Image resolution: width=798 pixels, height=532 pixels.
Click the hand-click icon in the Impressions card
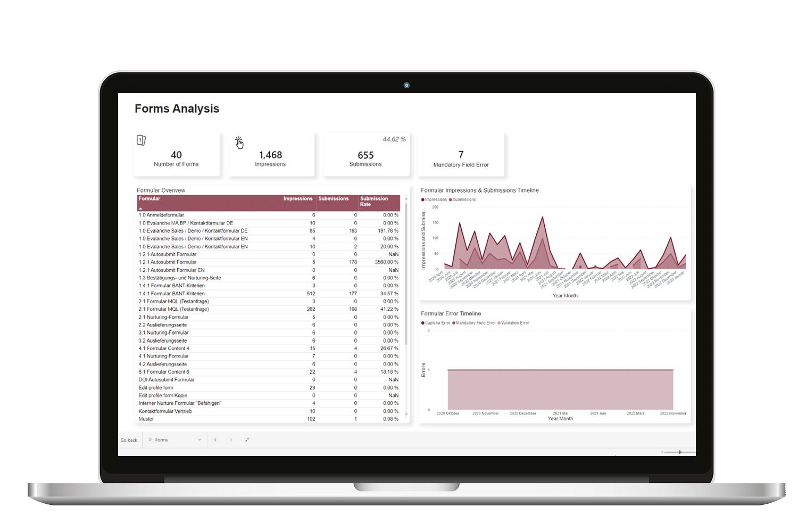pyautogui.click(x=239, y=142)
